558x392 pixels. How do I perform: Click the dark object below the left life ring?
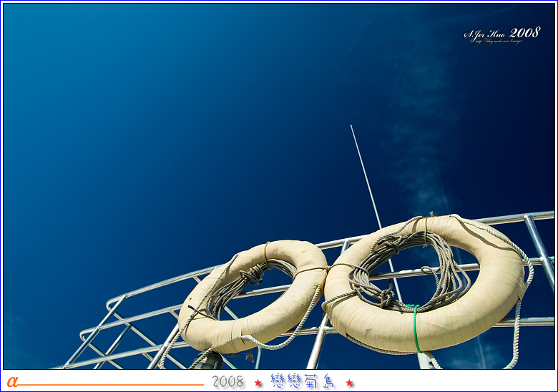[210, 360]
